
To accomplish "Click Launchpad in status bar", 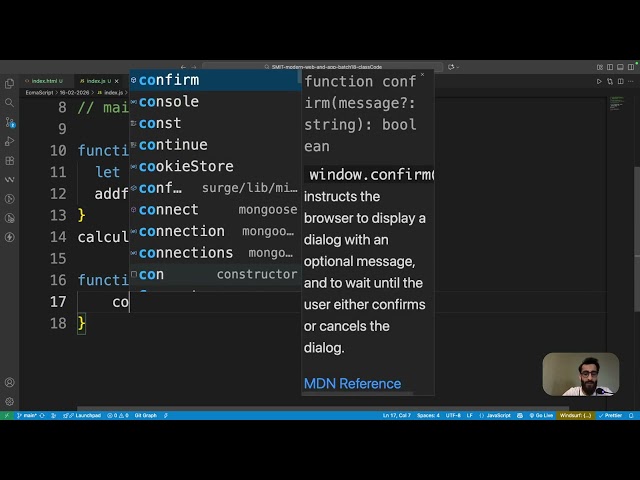I will coord(82,416).
